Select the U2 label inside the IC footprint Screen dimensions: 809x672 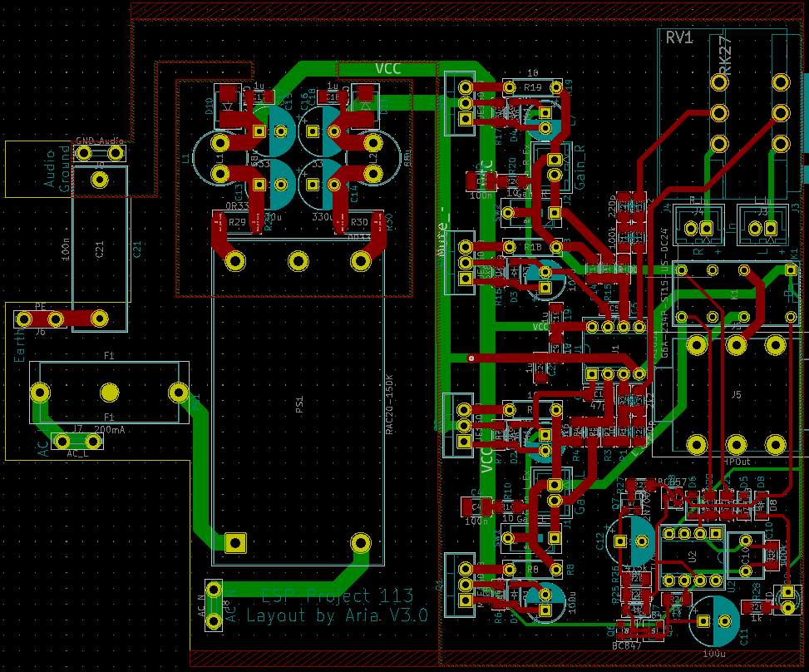pyautogui.click(x=692, y=557)
